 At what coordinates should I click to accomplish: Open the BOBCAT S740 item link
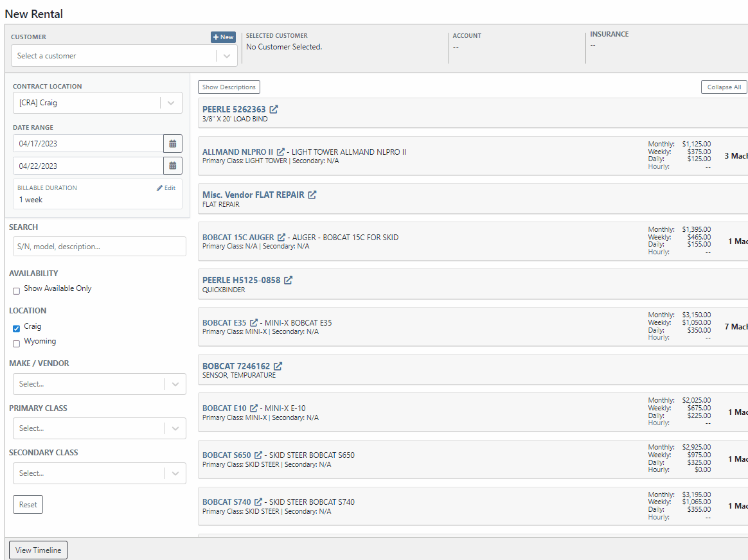tap(227, 502)
